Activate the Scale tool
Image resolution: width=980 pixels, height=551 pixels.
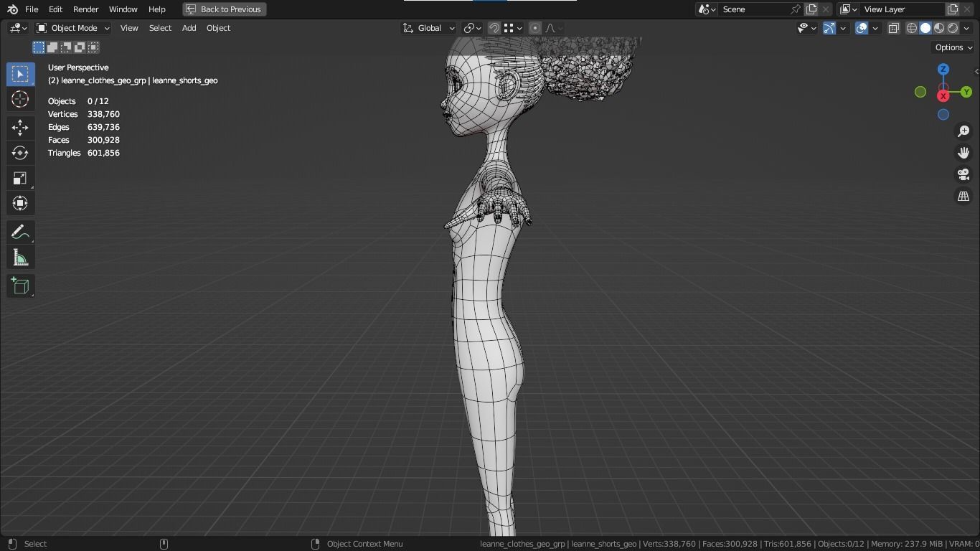(x=20, y=178)
